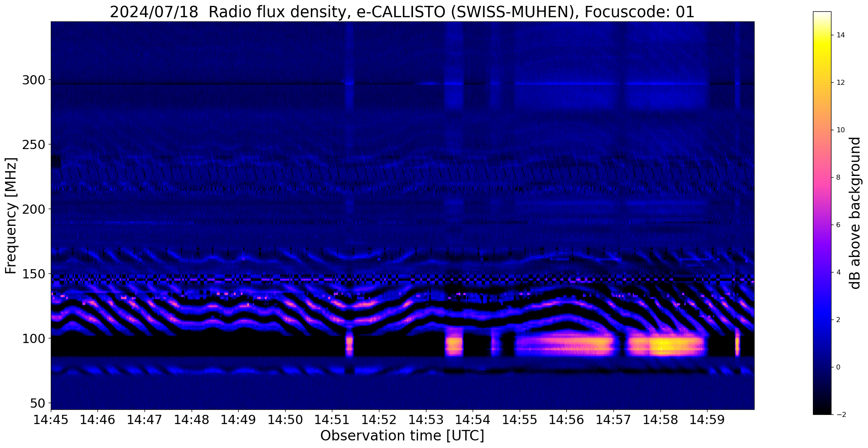
Task: Click the colorbar tick labeled 2
Action: click(x=838, y=320)
